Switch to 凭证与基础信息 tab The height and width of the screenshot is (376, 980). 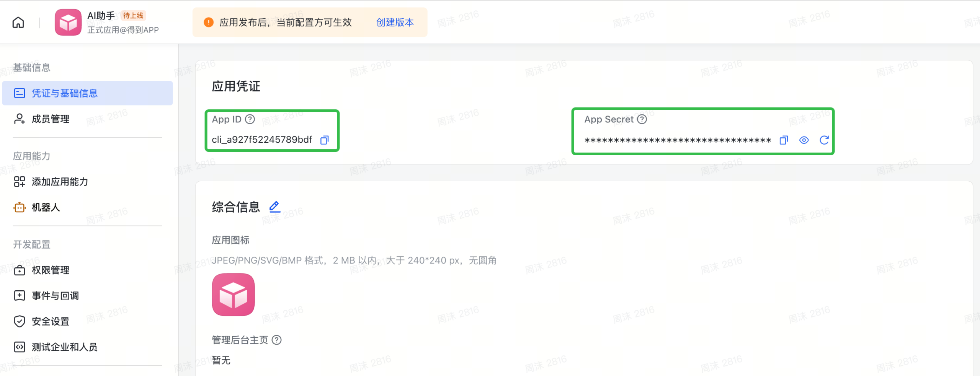[x=65, y=93]
